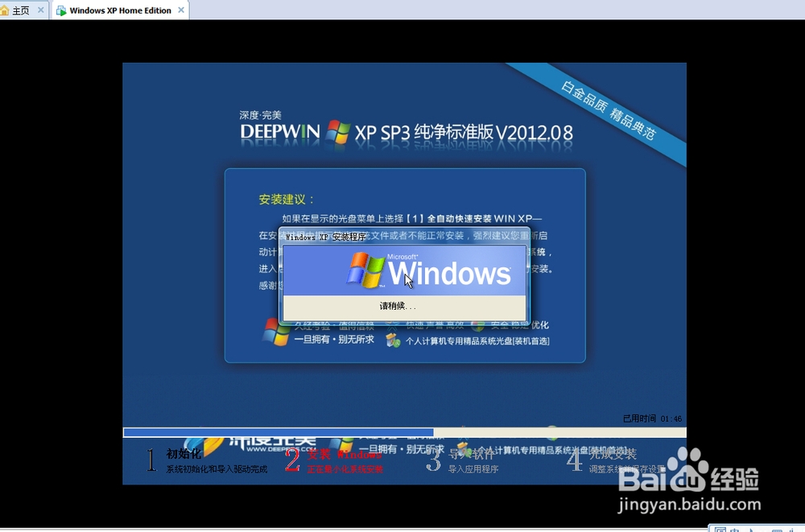Click 导入应用程序 description text

point(473,469)
